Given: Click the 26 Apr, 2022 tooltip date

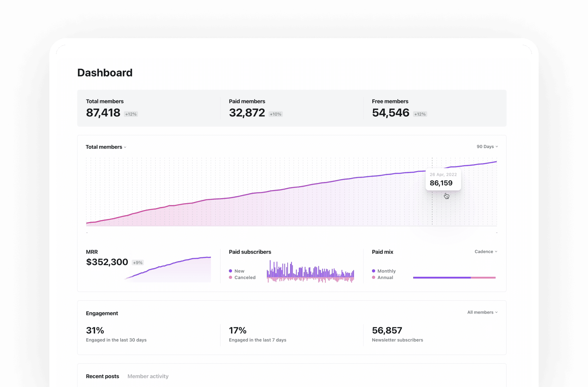Looking at the screenshot, I should (443, 174).
